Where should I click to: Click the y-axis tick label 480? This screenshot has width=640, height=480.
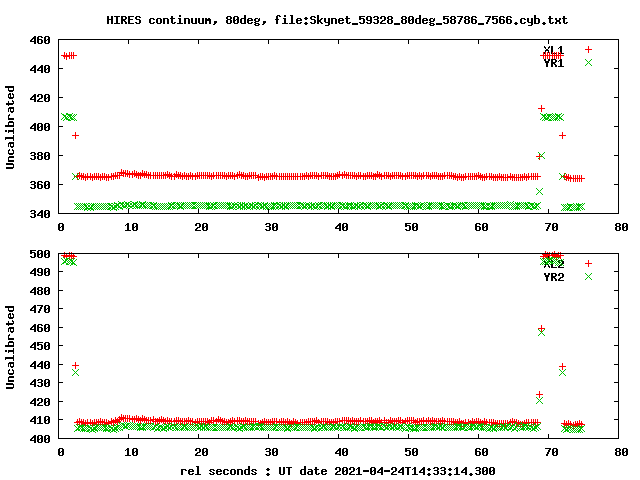(x=40, y=291)
